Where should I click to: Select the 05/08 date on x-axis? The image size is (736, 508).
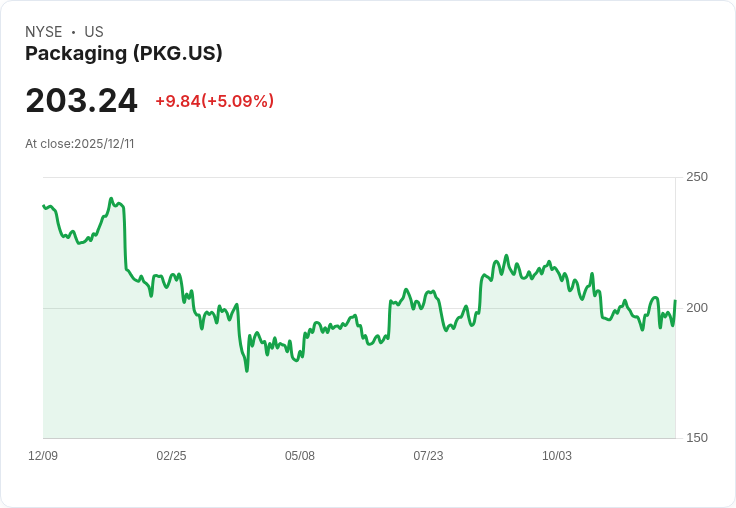(300, 456)
